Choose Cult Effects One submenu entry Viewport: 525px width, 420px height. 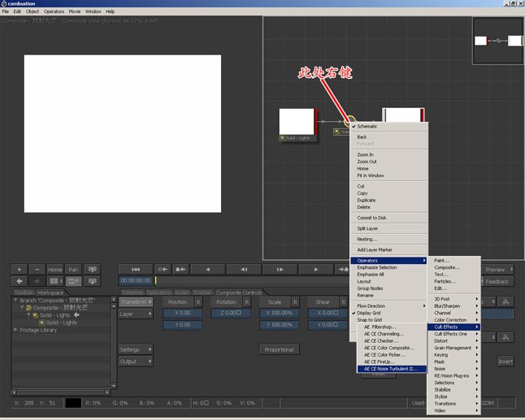tap(453, 334)
